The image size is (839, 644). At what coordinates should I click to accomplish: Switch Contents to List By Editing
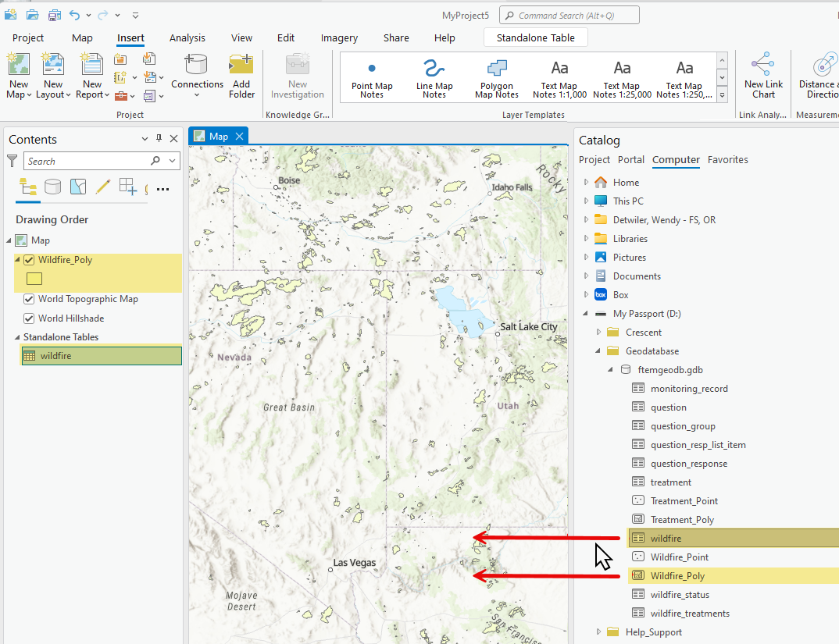103,187
